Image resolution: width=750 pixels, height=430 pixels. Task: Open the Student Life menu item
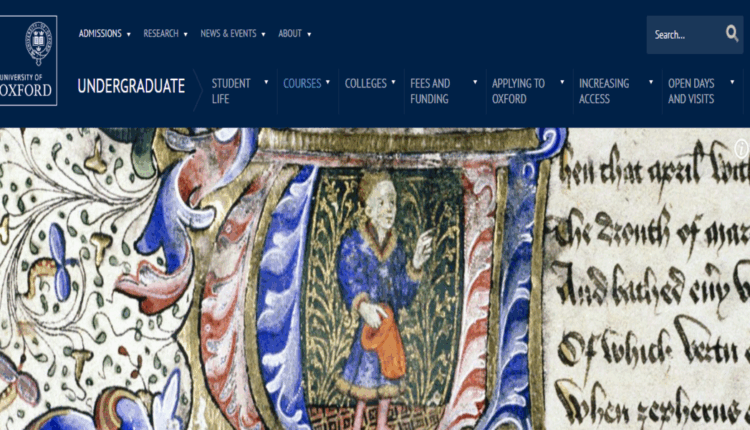231,91
